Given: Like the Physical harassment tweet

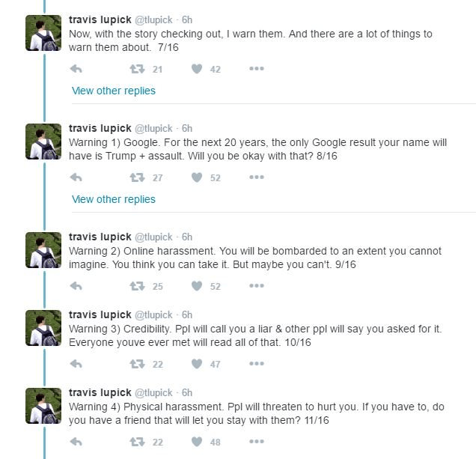Looking at the screenshot, I should point(197,442).
